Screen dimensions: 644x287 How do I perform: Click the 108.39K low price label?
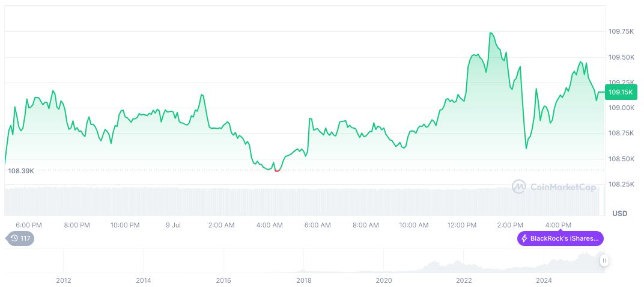point(21,171)
